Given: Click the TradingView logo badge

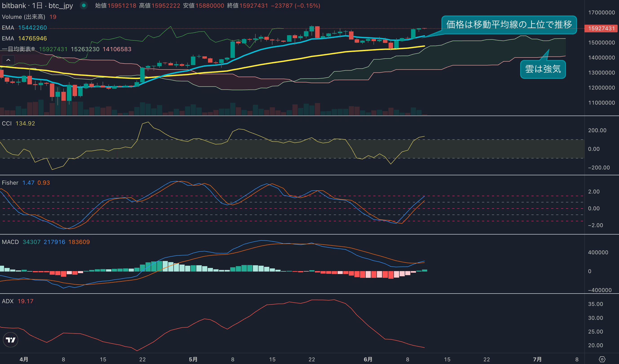Looking at the screenshot, I should click(10, 340).
